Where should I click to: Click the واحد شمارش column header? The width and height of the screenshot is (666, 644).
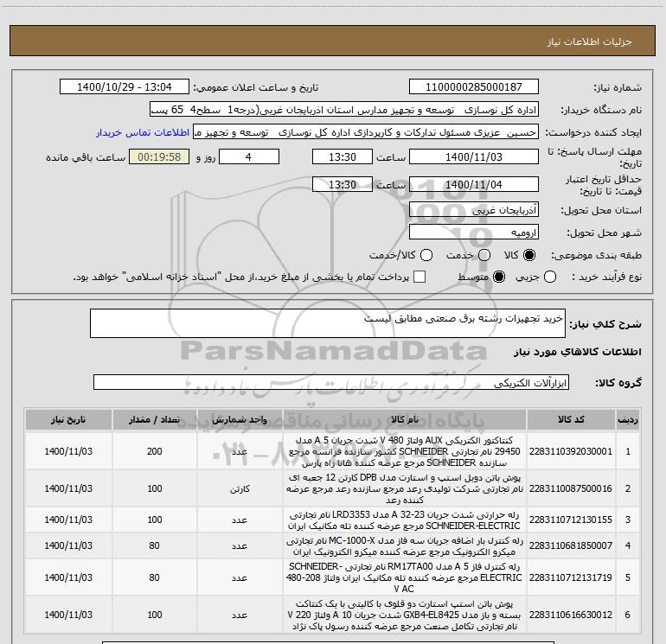[240, 420]
